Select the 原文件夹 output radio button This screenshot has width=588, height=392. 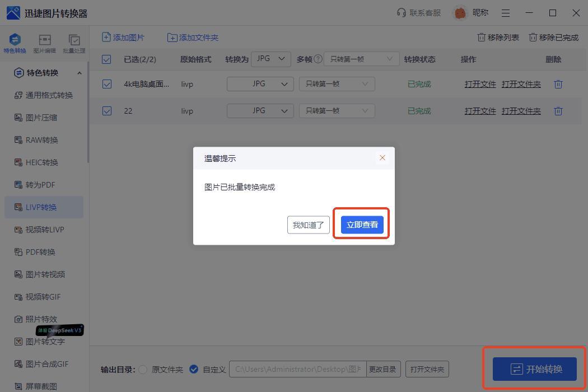143,370
